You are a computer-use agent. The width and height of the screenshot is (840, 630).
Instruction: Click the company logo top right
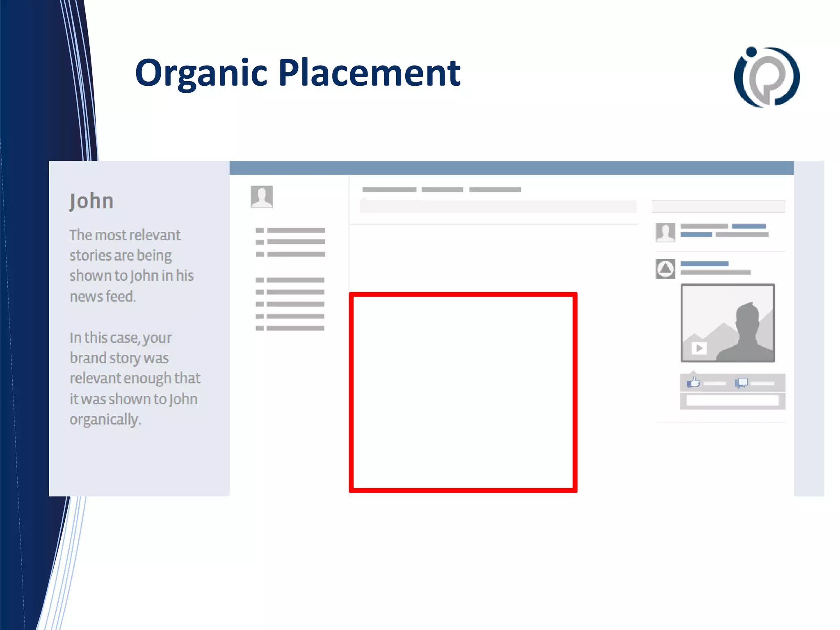(767, 77)
